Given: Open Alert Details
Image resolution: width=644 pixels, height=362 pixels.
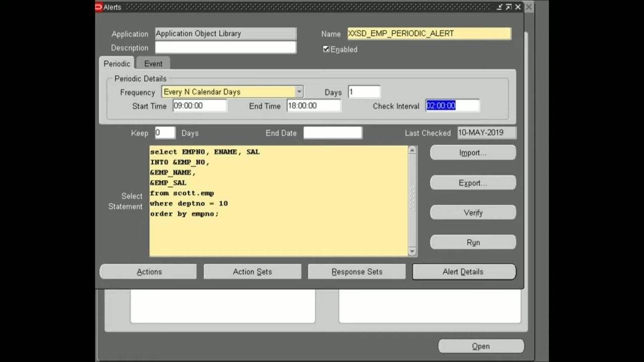Looking at the screenshot, I should click(464, 271).
